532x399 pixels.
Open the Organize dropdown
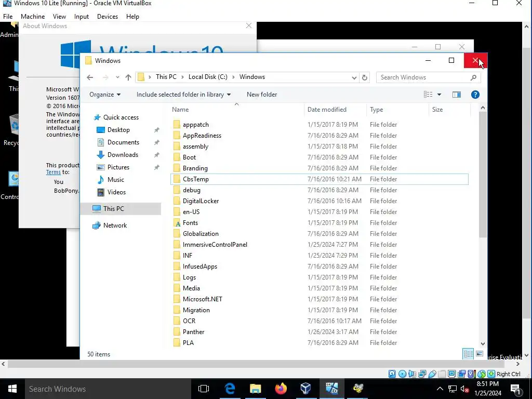pyautogui.click(x=105, y=95)
